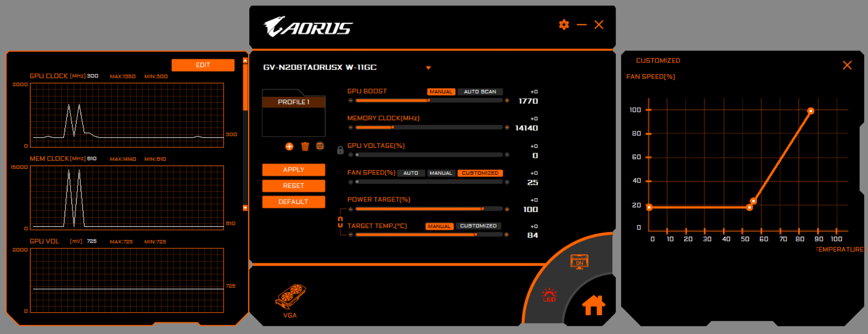
Task: Click the Memory Clock slider handle
Action: tap(392, 128)
